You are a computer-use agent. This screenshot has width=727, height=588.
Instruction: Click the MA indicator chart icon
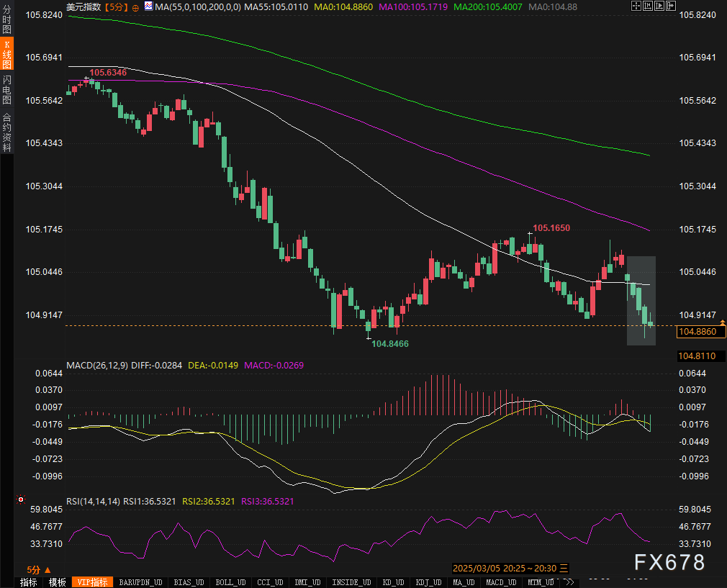pos(148,6)
